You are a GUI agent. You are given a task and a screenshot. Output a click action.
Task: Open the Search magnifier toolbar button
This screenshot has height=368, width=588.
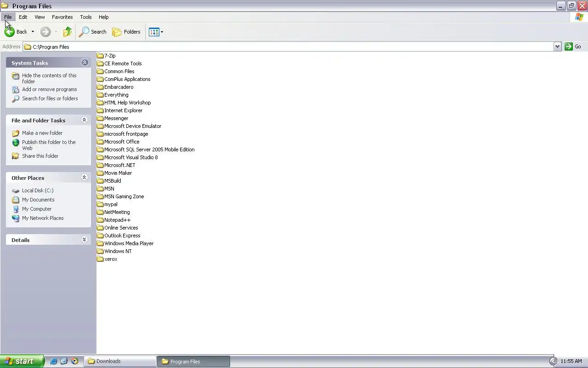pyautogui.click(x=93, y=32)
